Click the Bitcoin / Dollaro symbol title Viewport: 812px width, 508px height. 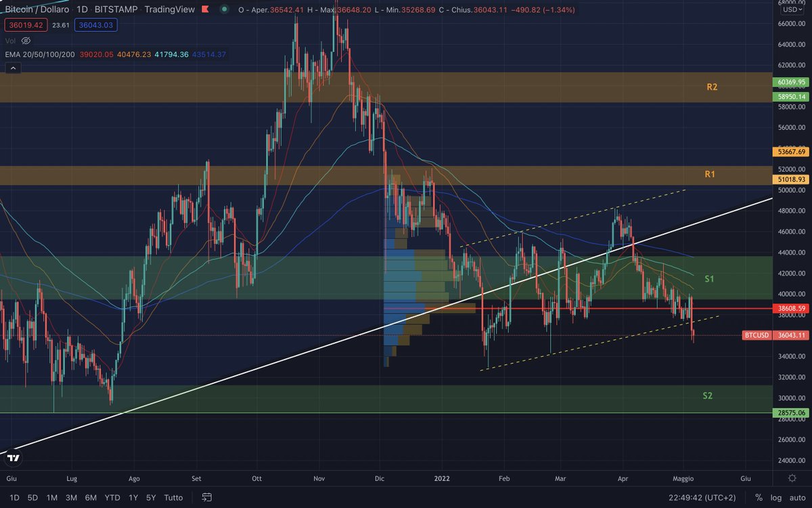point(37,9)
